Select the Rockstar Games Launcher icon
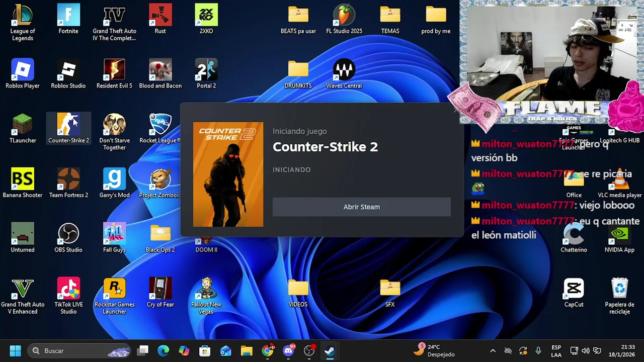 [114, 296]
